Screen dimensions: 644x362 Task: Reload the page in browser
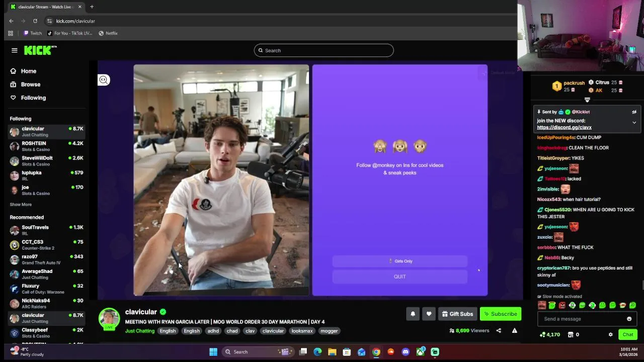point(35,21)
